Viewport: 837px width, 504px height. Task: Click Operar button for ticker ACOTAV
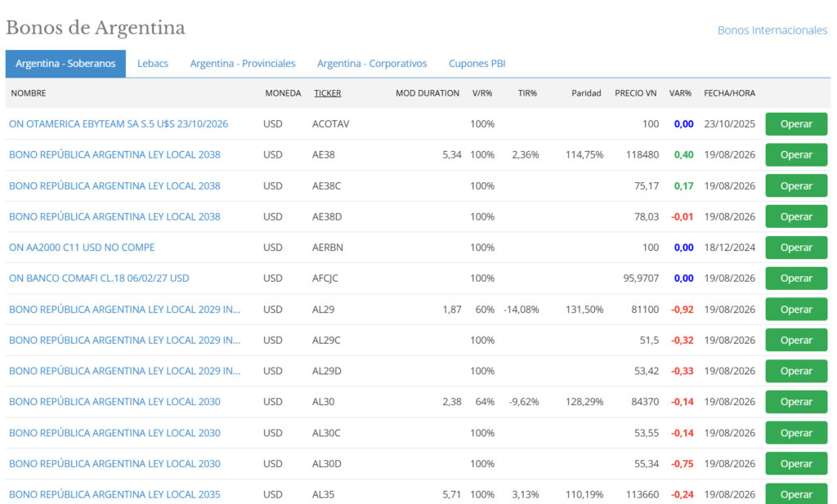click(796, 123)
